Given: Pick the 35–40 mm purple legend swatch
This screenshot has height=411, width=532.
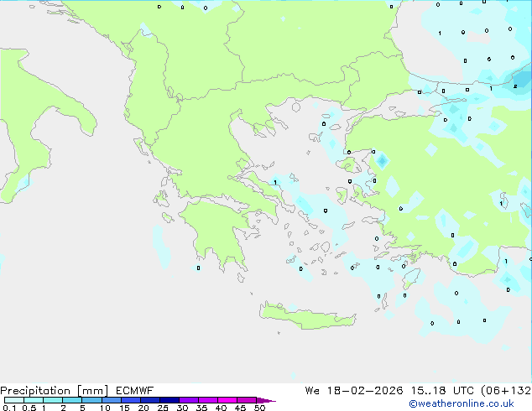Looking at the screenshot, I should pyautogui.click(x=207, y=400).
